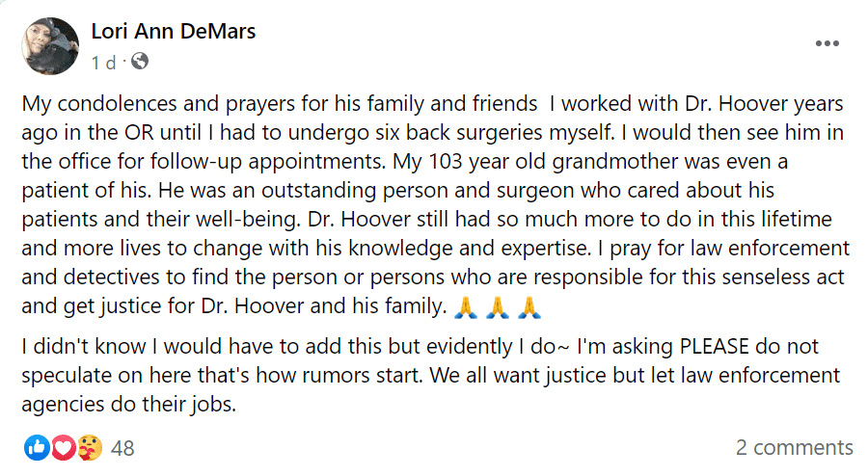The height and width of the screenshot is (476, 868).
Task: Click the red heart Love reaction icon
Action: pos(63,447)
